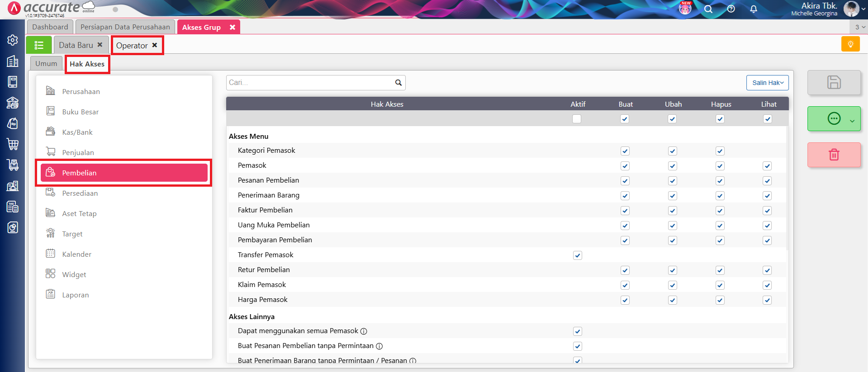Toggle the Aktif checkbox for Transfer Pemasok
The height and width of the screenshot is (372, 868).
click(x=578, y=255)
